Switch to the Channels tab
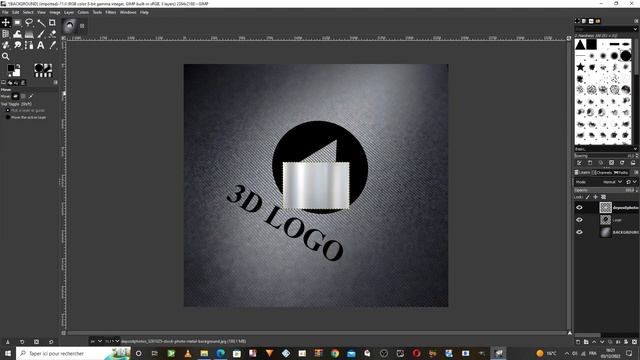640x360 pixels. (602, 173)
